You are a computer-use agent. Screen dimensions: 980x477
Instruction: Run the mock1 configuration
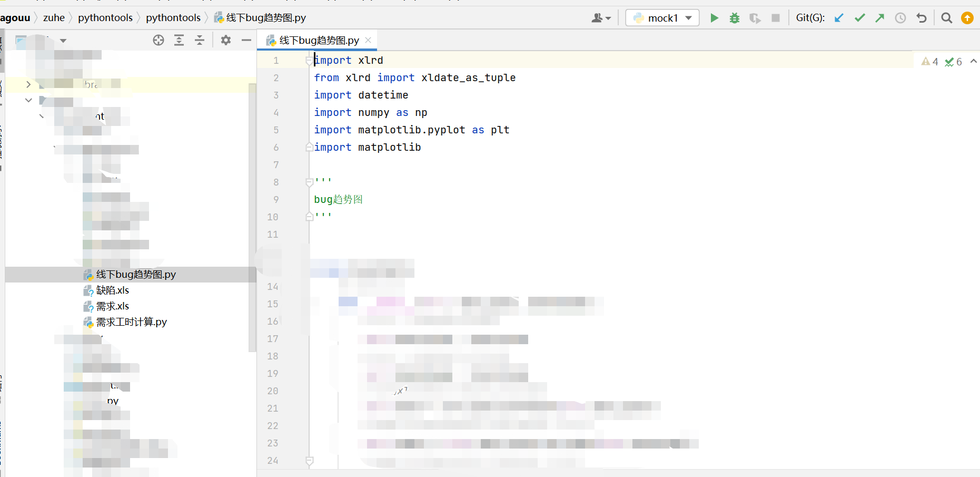[714, 18]
